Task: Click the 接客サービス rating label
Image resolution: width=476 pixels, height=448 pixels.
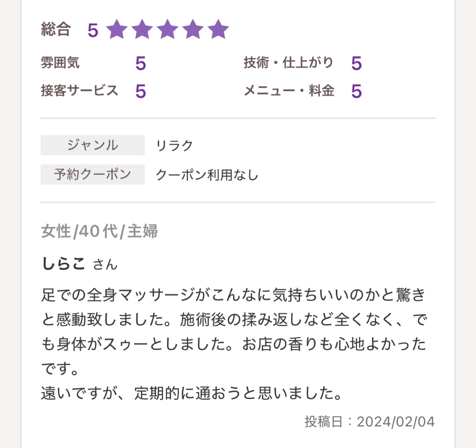Action: (x=80, y=91)
